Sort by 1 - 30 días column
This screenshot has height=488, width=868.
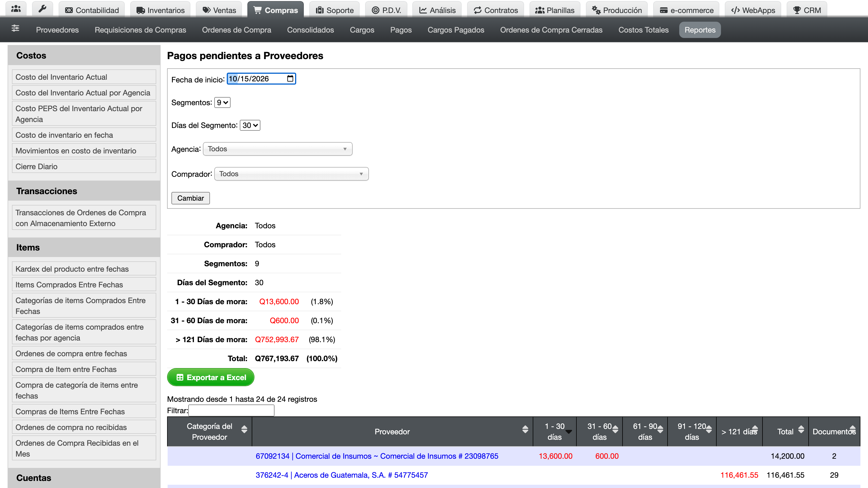pyautogui.click(x=569, y=431)
